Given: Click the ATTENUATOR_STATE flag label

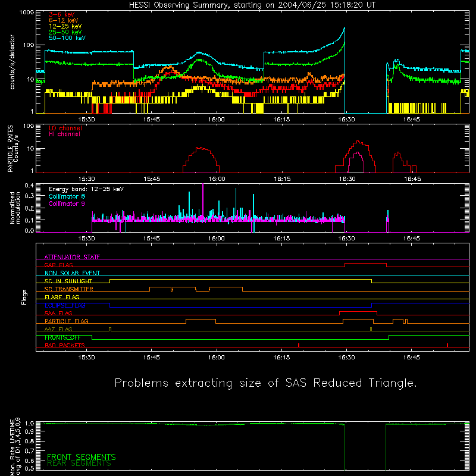Looking at the screenshot, I should pyautogui.click(x=72, y=257).
